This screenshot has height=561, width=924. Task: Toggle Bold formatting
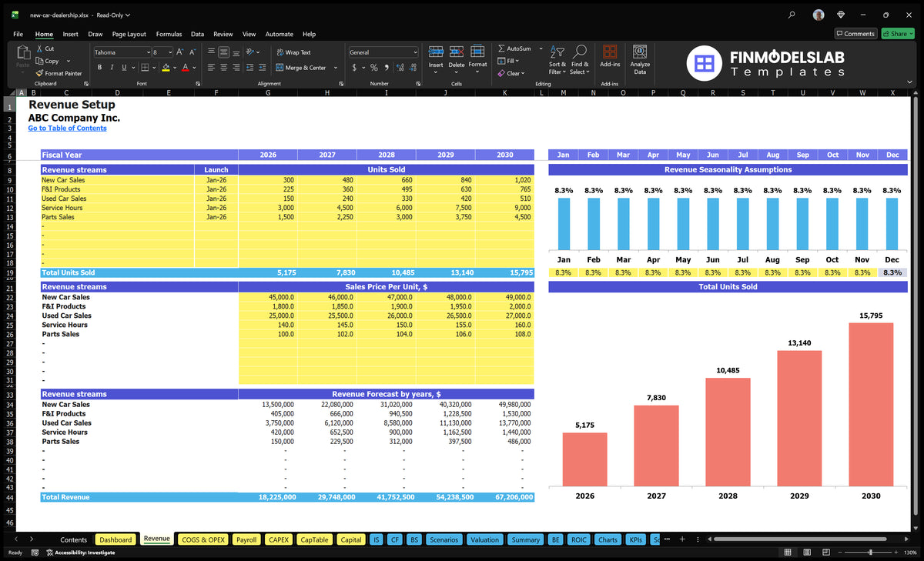(99, 68)
